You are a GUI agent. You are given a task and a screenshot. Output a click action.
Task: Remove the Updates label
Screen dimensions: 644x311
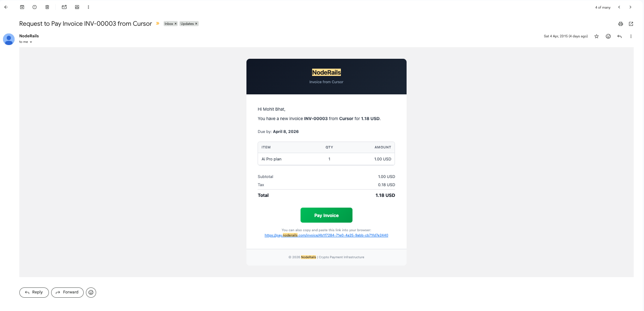tap(196, 24)
